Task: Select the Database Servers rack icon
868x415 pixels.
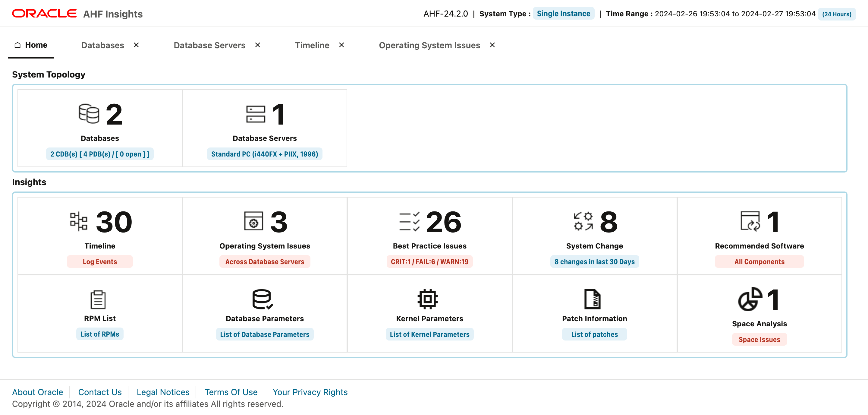Action: (x=256, y=115)
